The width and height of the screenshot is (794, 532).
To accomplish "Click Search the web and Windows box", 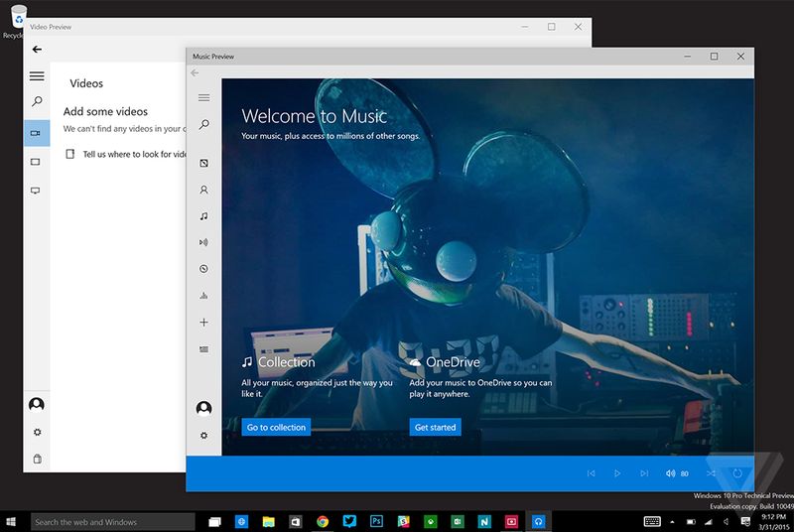I will tap(112, 522).
